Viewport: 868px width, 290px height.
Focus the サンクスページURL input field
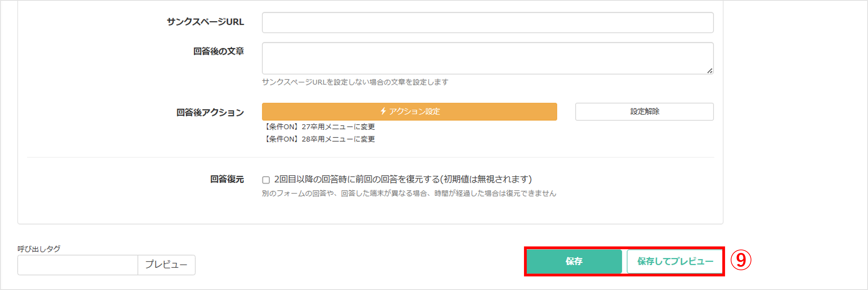[488, 23]
